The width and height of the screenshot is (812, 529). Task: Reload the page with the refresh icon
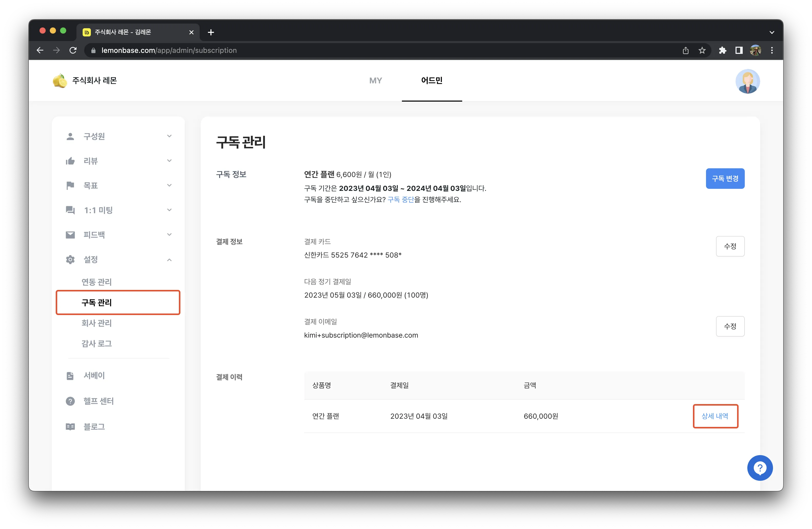click(73, 51)
